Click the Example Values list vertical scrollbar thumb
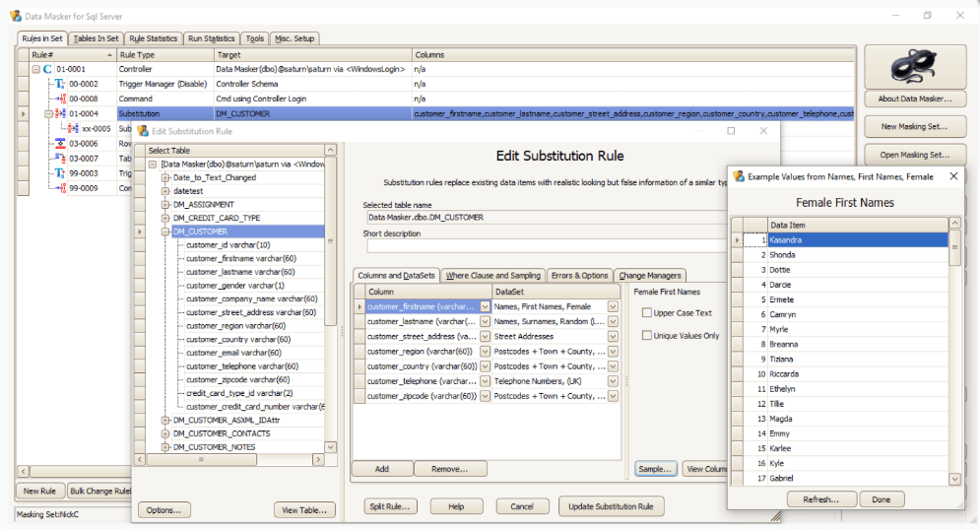 954,247
